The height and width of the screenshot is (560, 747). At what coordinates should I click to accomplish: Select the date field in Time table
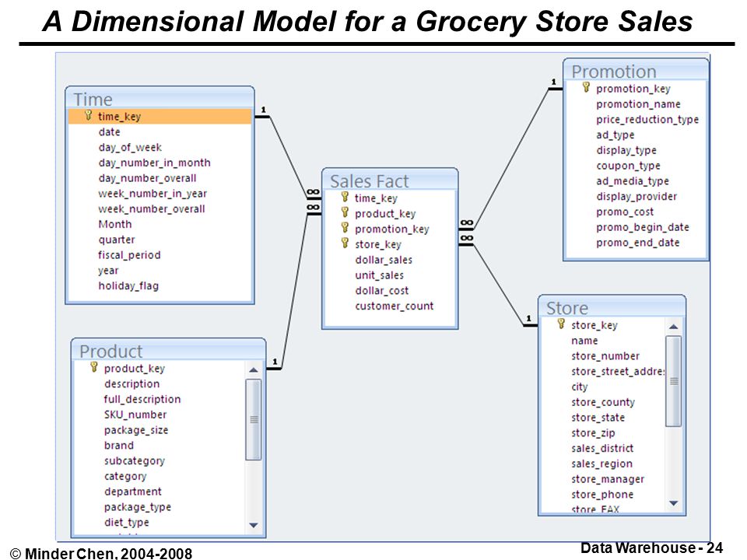pyautogui.click(x=109, y=132)
